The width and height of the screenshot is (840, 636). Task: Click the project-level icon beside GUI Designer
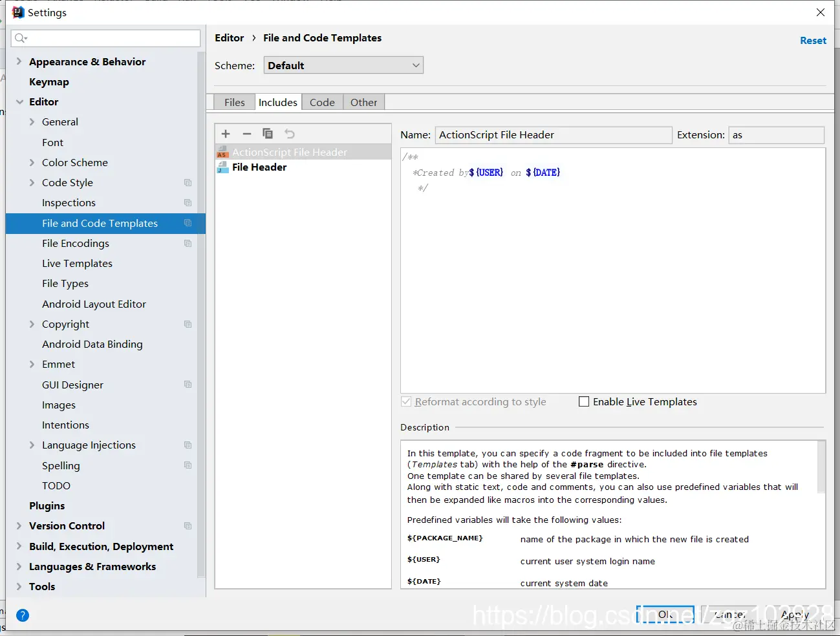(x=188, y=385)
